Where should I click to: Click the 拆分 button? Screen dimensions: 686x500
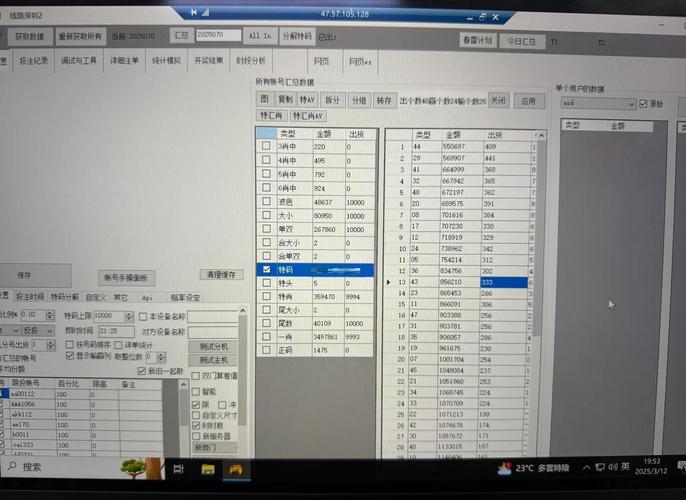click(332, 100)
